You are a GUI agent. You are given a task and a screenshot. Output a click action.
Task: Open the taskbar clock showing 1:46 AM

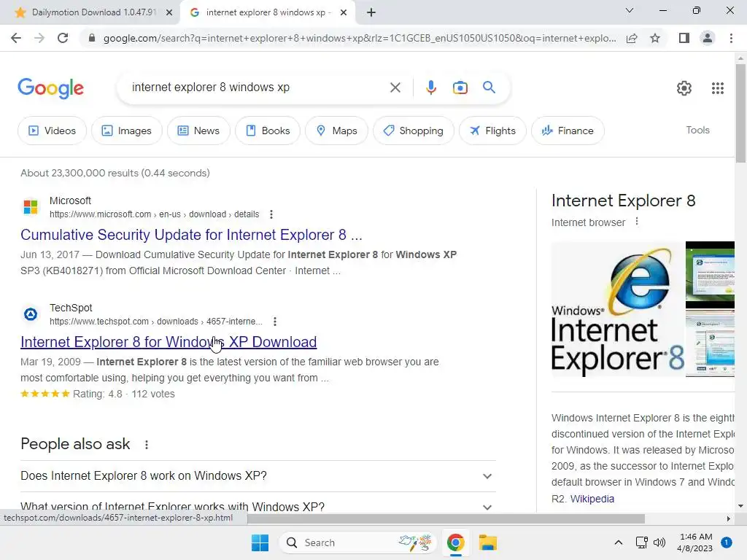click(x=695, y=542)
